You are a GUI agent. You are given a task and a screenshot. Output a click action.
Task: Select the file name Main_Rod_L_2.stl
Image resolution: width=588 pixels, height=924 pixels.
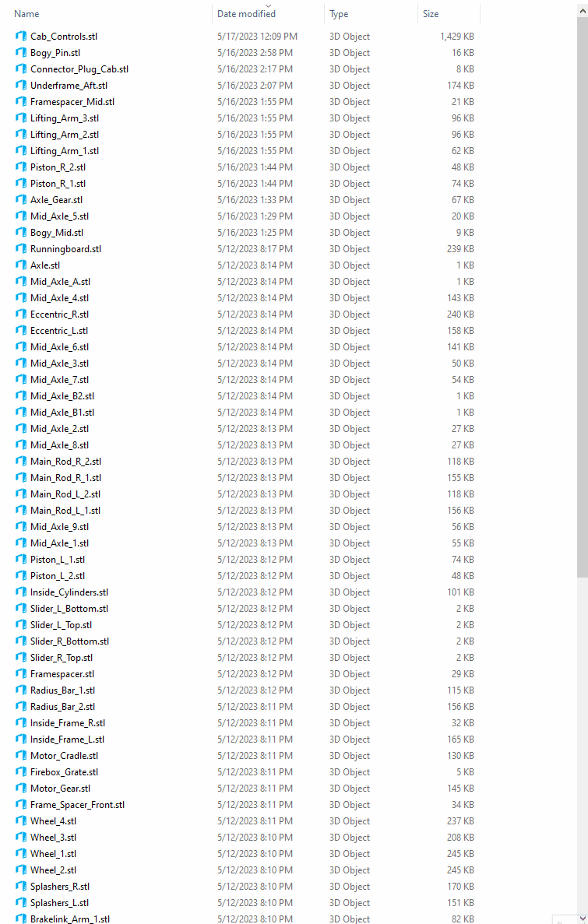(x=65, y=494)
